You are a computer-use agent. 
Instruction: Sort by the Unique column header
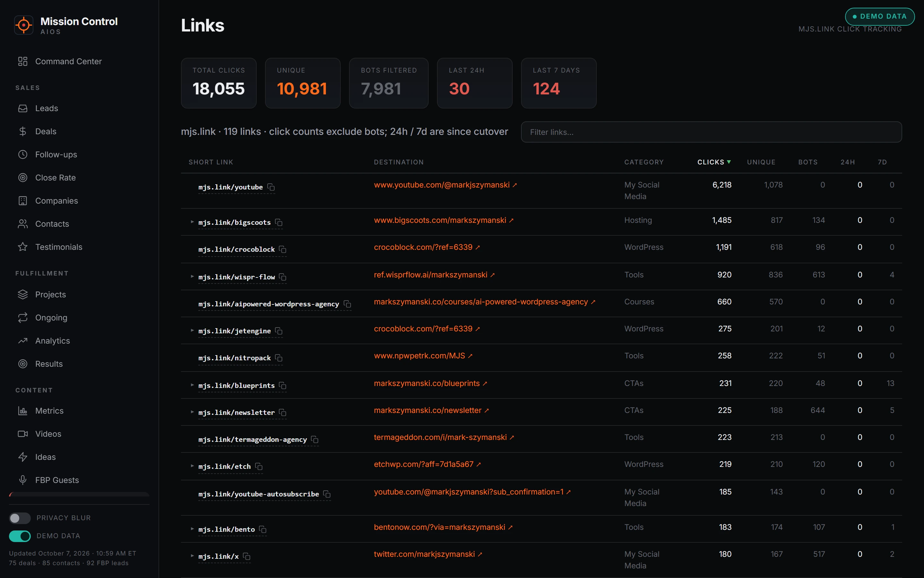click(x=761, y=162)
